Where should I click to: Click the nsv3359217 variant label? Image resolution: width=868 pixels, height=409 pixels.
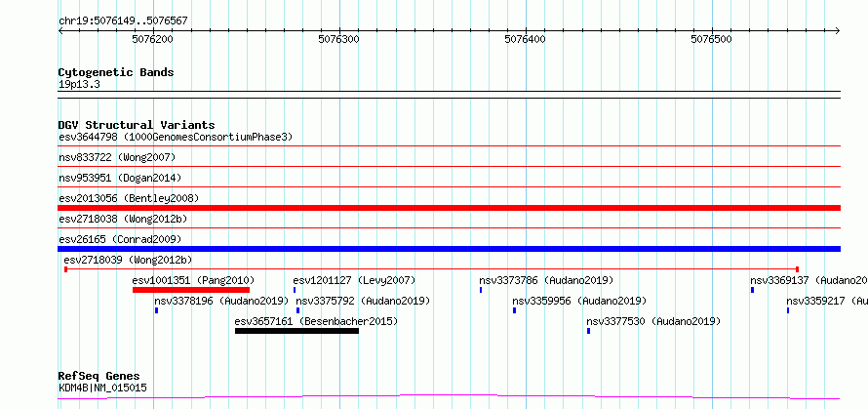tap(827, 301)
